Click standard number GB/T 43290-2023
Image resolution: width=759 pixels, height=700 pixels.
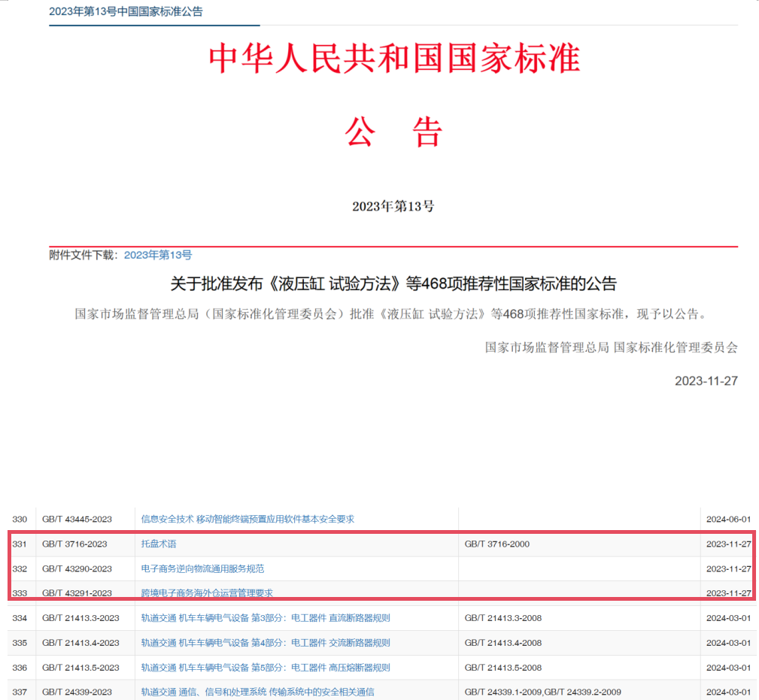point(77,568)
